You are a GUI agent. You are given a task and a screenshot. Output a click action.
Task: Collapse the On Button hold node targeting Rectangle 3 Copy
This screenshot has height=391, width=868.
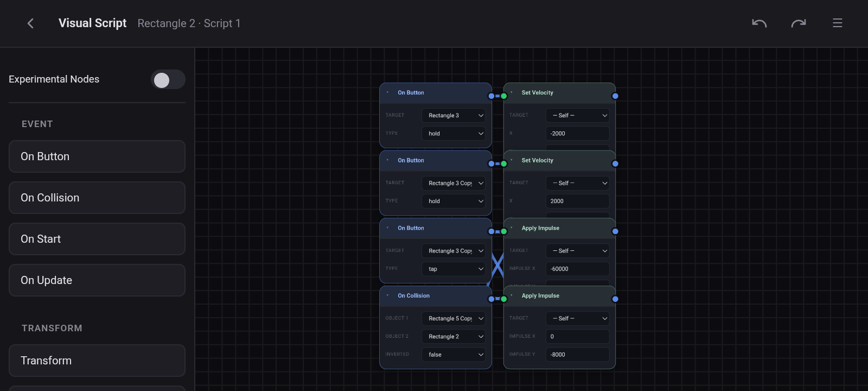point(387,160)
